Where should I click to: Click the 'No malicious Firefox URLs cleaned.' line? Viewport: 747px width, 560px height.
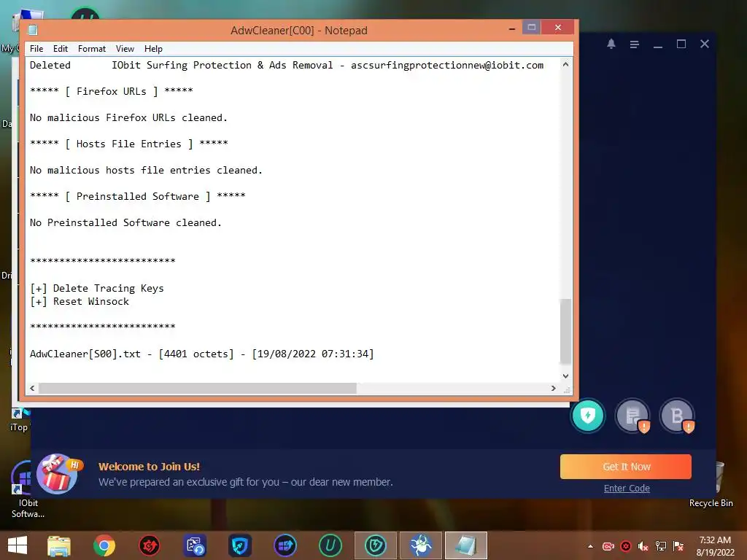click(128, 117)
